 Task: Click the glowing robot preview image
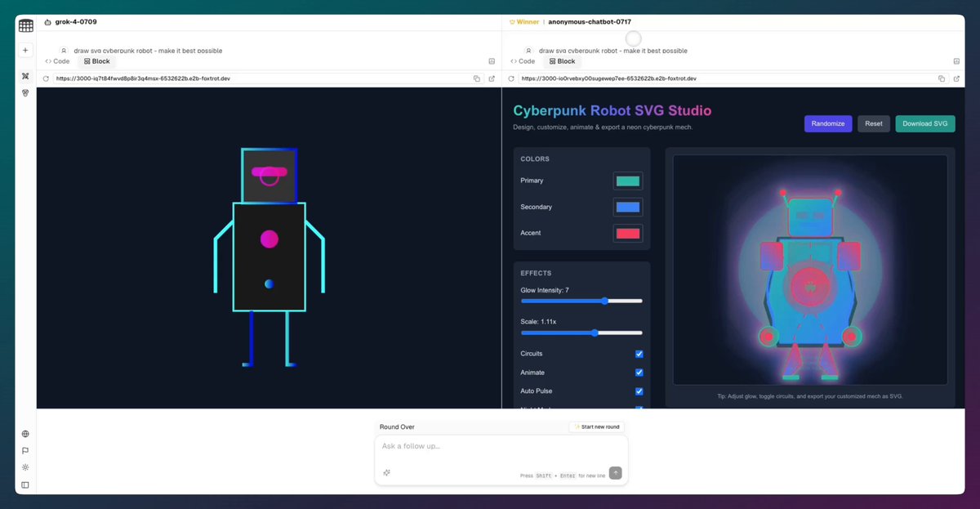(809, 270)
